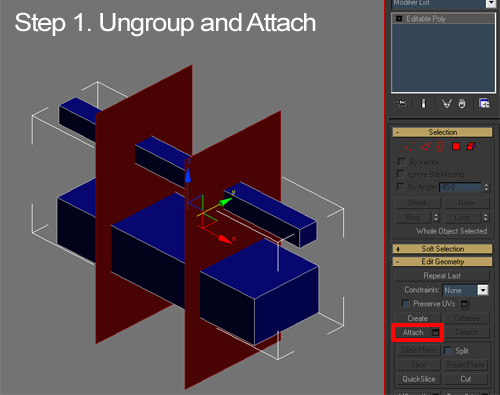This screenshot has height=395, width=500.
Task: Select Element sub-object level icon
Action: click(x=471, y=146)
